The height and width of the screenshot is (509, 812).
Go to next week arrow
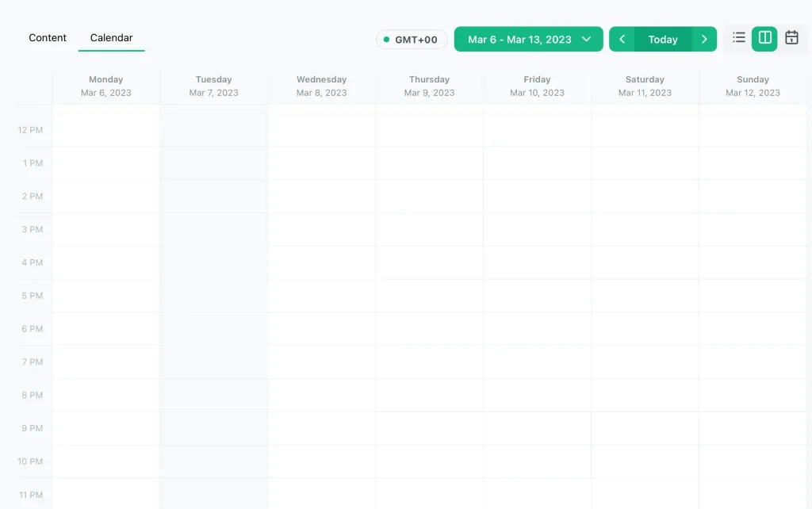click(x=704, y=40)
